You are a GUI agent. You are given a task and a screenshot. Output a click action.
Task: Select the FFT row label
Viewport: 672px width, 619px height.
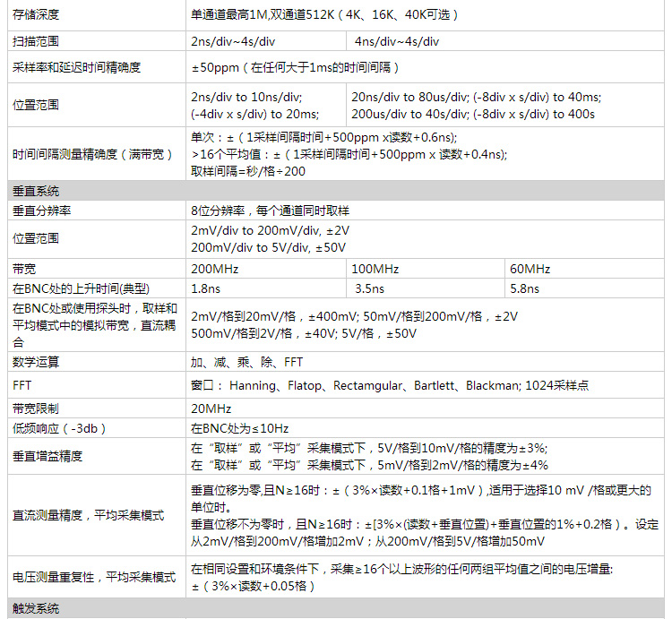coord(22,386)
